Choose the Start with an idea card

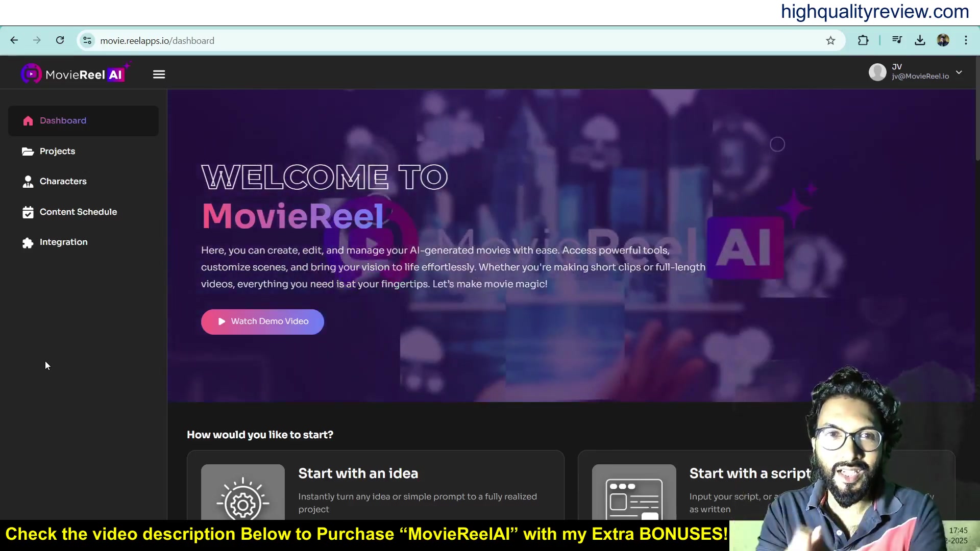click(x=376, y=485)
